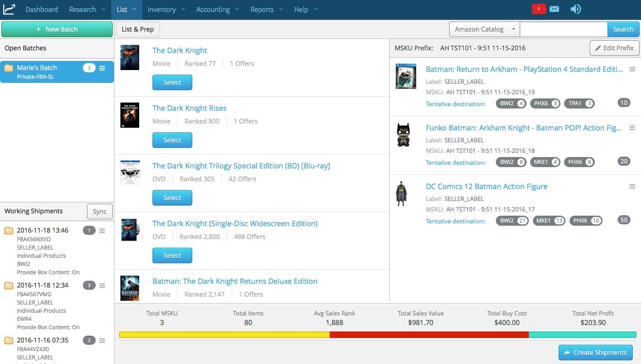
Task: Click the MKE1 13 destination badge
Action: (x=549, y=221)
